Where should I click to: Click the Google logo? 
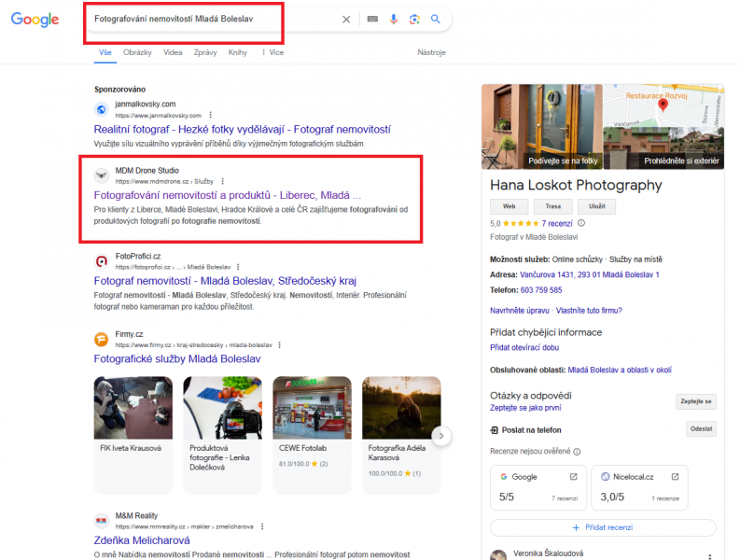coord(35,20)
